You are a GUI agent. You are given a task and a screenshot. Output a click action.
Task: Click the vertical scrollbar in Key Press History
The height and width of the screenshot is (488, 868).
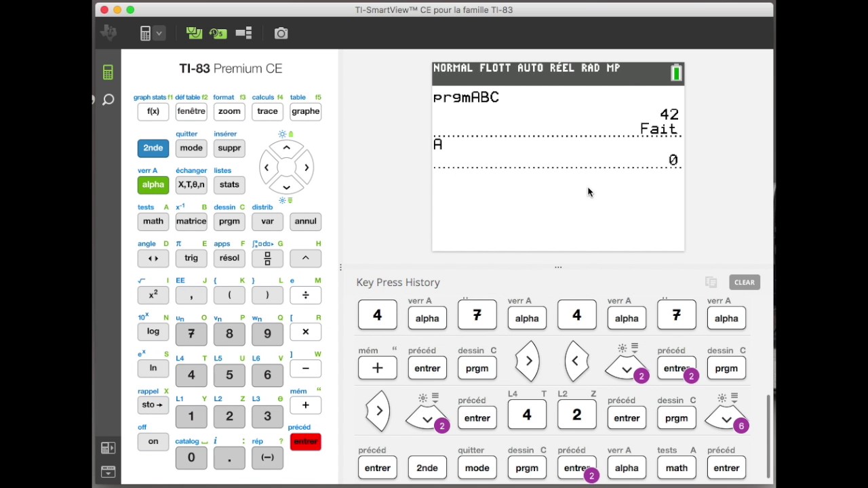[768, 438]
